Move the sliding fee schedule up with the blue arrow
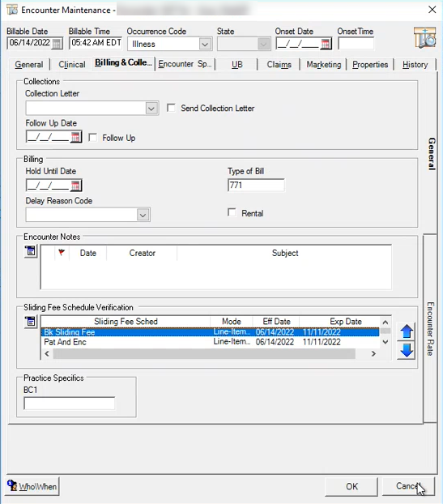 407,331
